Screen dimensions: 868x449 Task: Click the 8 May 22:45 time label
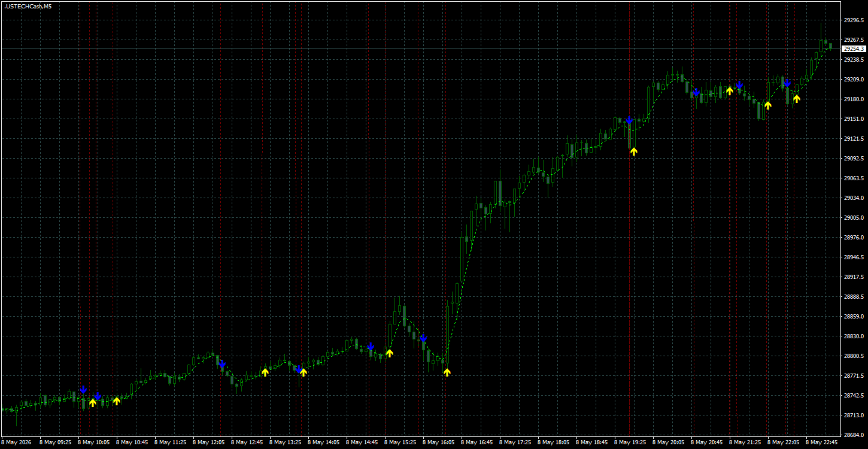(821, 442)
